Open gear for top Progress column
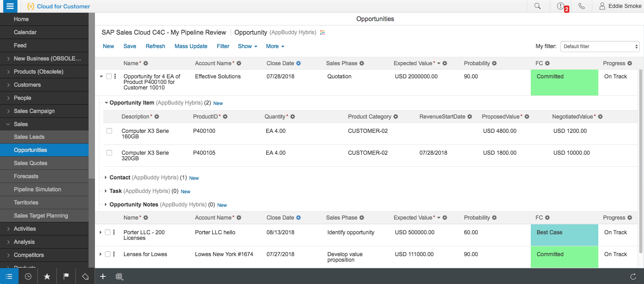This screenshot has width=644, height=284. (630, 63)
